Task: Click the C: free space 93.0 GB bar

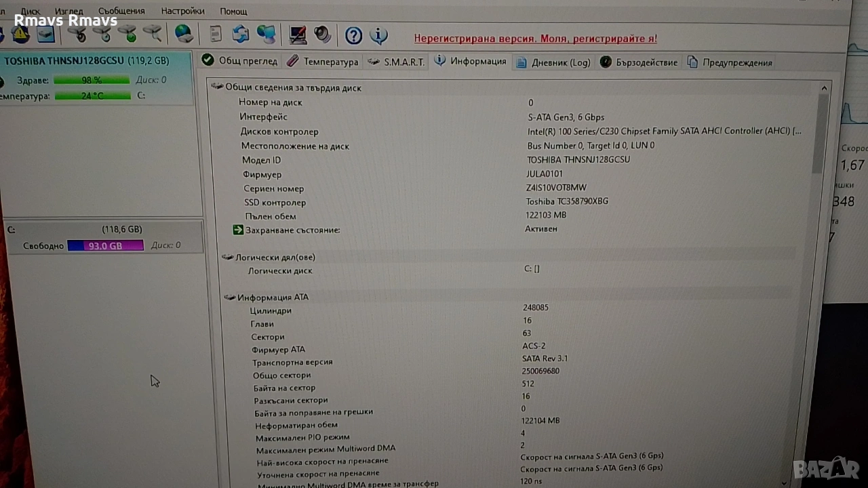Action: pos(105,245)
